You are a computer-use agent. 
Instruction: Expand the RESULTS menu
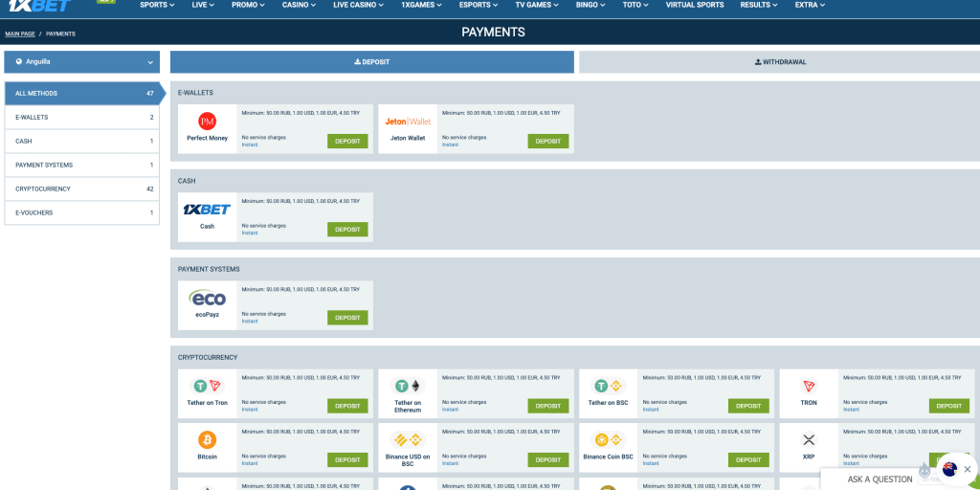click(x=759, y=5)
